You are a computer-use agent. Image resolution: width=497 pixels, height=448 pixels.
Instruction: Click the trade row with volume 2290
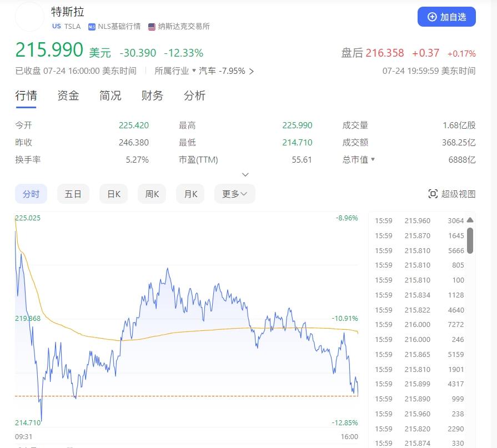419,429
